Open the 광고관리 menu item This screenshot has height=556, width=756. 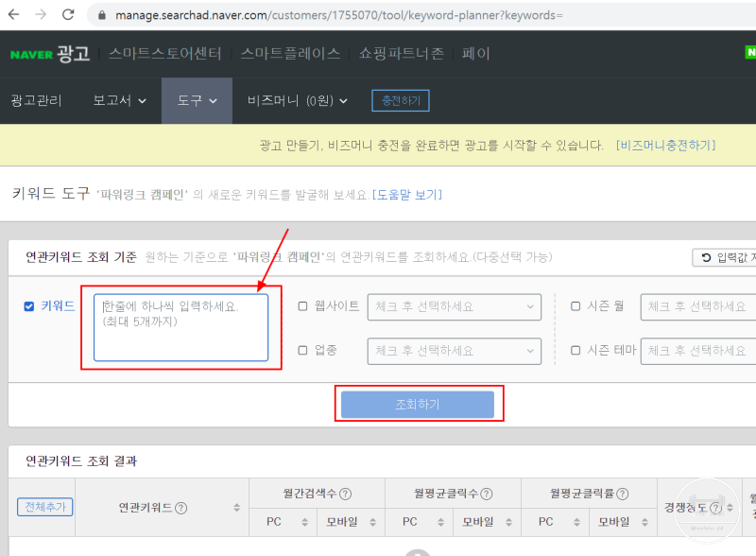click(36, 101)
